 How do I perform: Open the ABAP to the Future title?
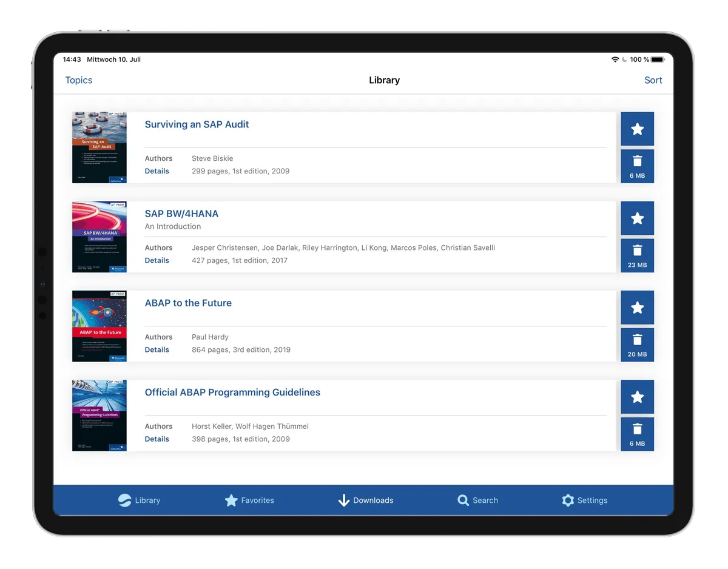point(188,303)
